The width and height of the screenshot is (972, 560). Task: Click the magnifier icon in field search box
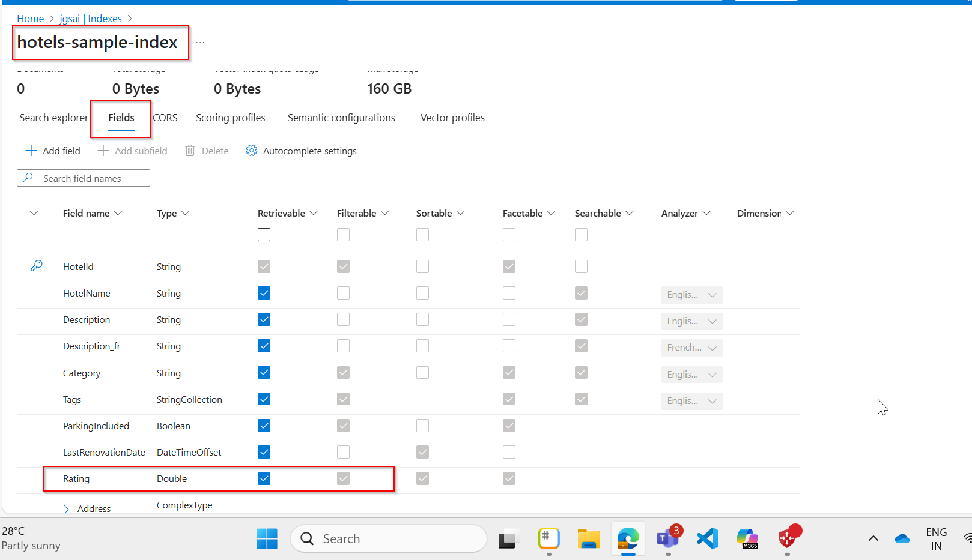[28, 178]
